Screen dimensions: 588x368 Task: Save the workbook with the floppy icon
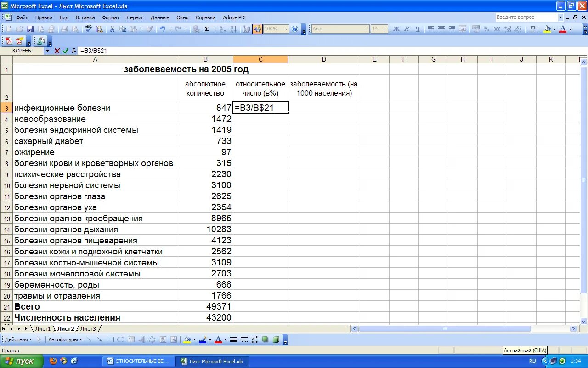pos(30,29)
